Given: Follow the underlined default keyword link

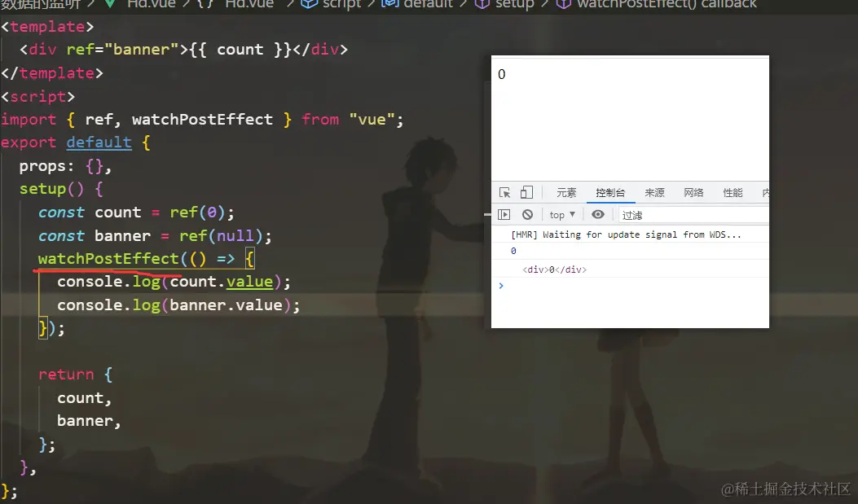Looking at the screenshot, I should [x=99, y=142].
